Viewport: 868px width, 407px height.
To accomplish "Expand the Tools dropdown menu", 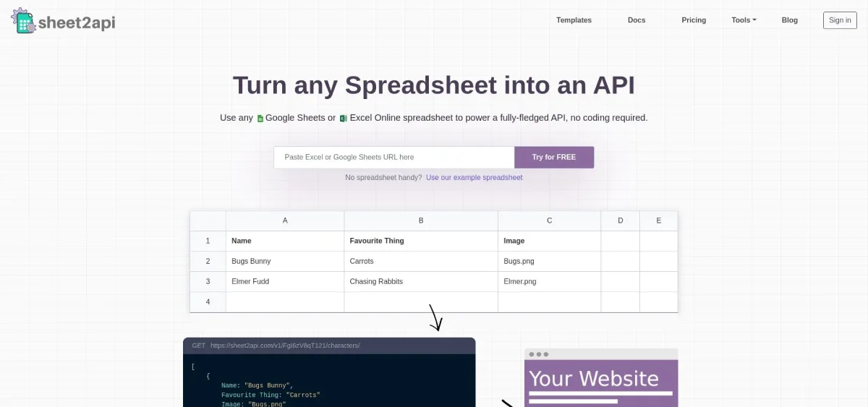I will click(744, 20).
